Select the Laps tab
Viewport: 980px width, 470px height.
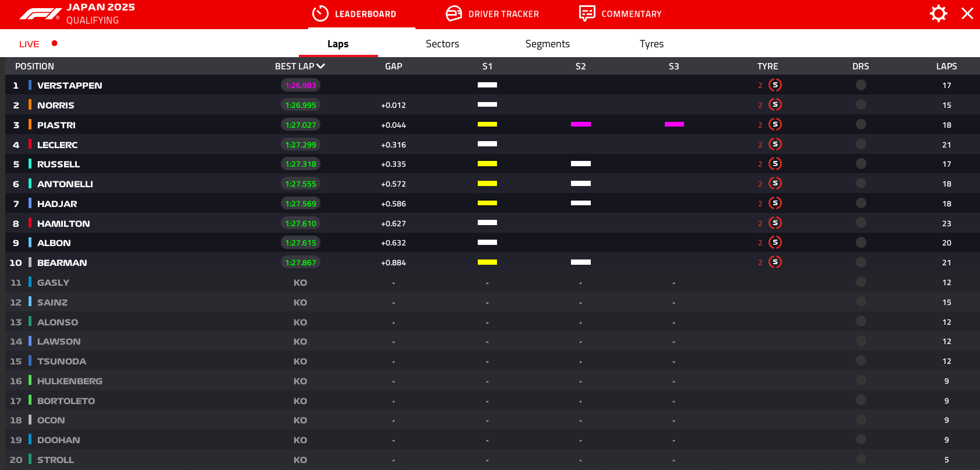click(338, 44)
